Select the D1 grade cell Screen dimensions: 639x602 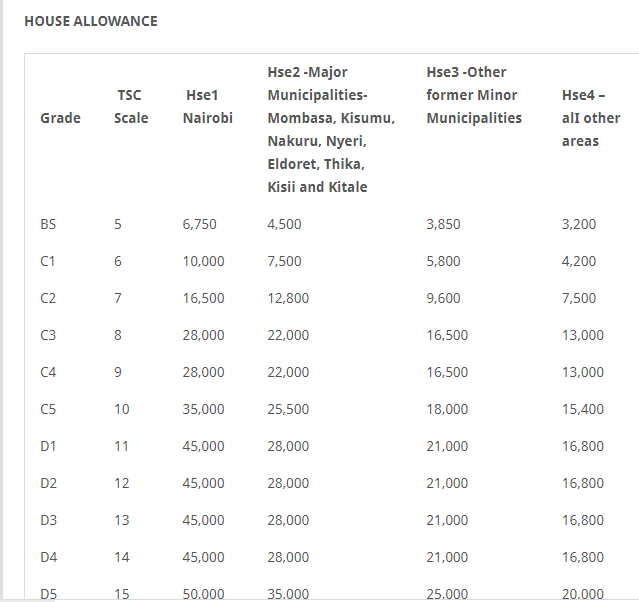[x=48, y=446]
